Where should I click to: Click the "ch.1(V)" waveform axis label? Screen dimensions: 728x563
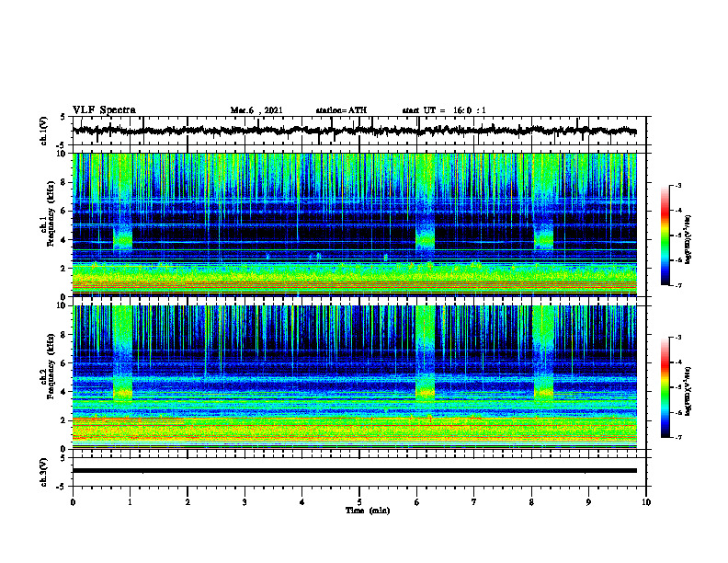coord(43,131)
